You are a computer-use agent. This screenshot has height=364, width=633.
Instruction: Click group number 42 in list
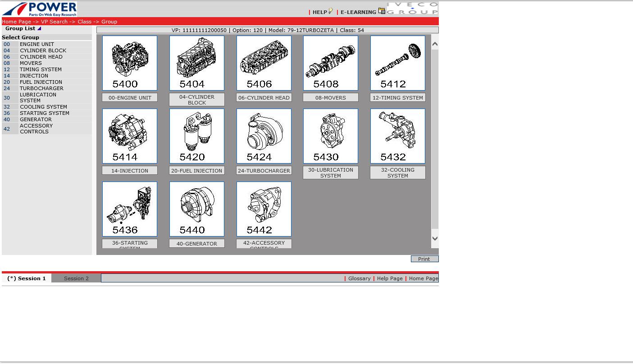[x=7, y=129]
